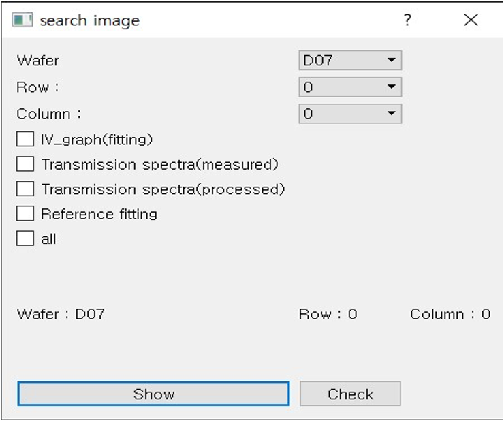Image resolution: width=504 pixels, height=421 pixels.
Task: Toggle the Reference fitting checkbox
Action: [x=25, y=214]
